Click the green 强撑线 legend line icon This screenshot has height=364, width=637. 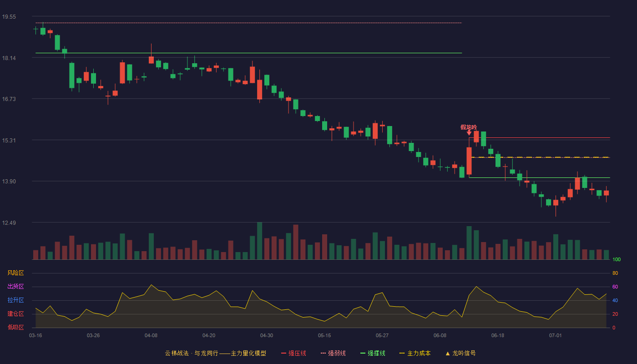tap(363, 353)
